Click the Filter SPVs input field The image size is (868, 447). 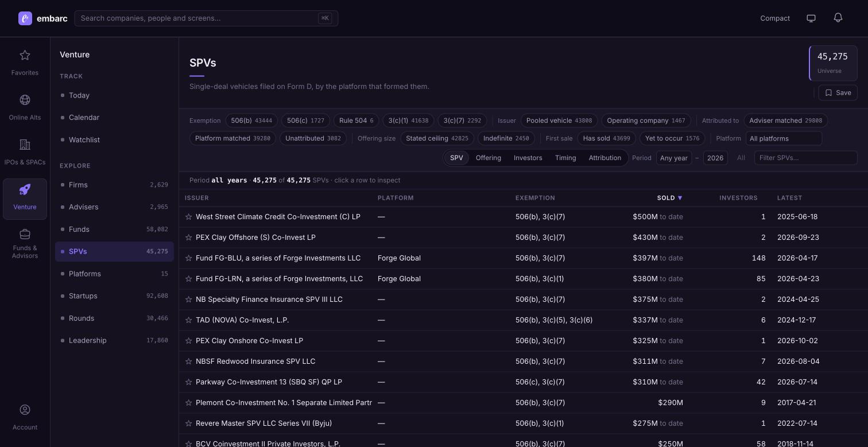pos(806,158)
